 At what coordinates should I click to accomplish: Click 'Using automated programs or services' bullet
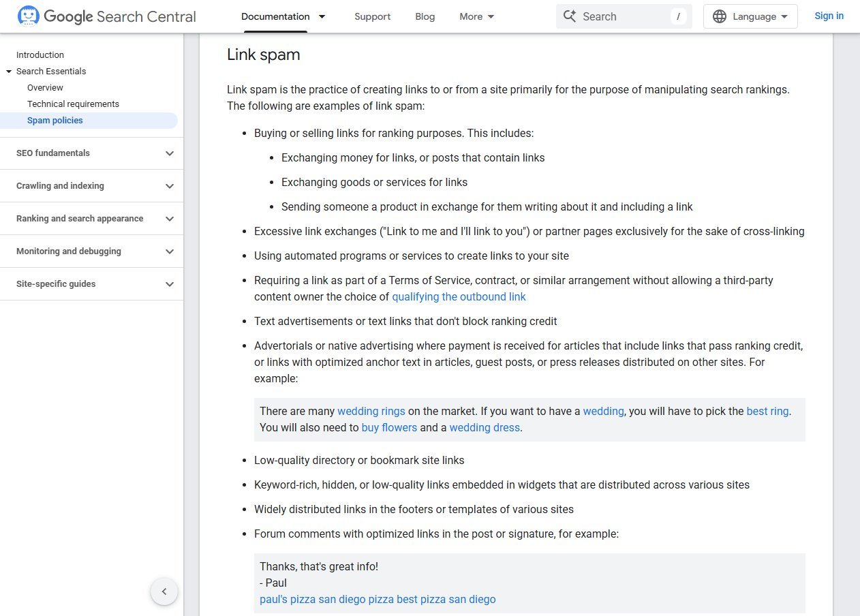tap(412, 256)
